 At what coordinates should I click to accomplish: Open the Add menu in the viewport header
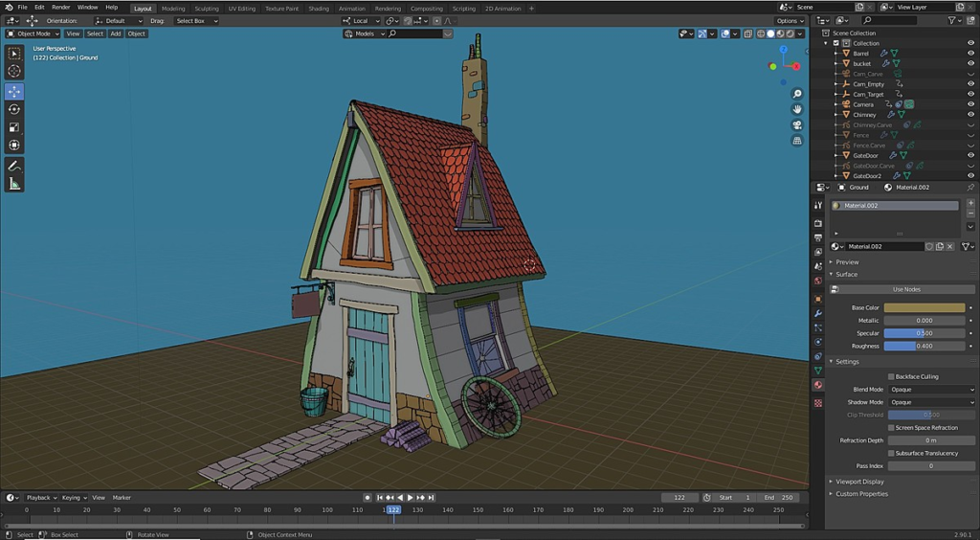tap(116, 34)
